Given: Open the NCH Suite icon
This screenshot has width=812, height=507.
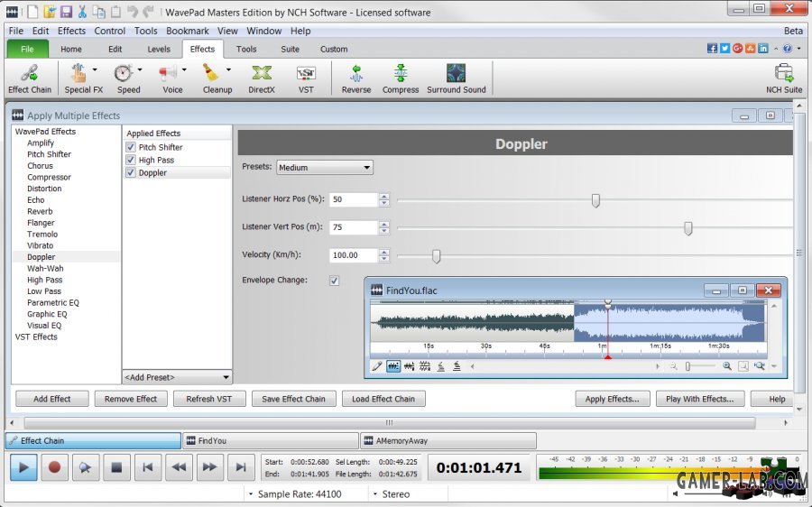Looking at the screenshot, I should (x=784, y=73).
